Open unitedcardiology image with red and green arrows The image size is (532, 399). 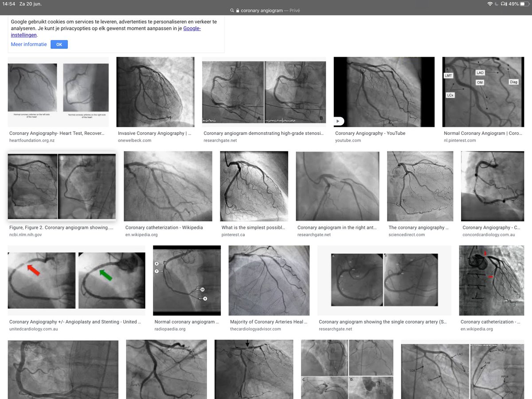(x=76, y=280)
